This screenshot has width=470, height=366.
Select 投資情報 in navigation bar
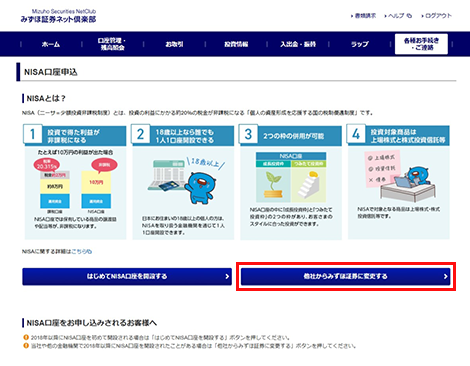tap(236, 44)
